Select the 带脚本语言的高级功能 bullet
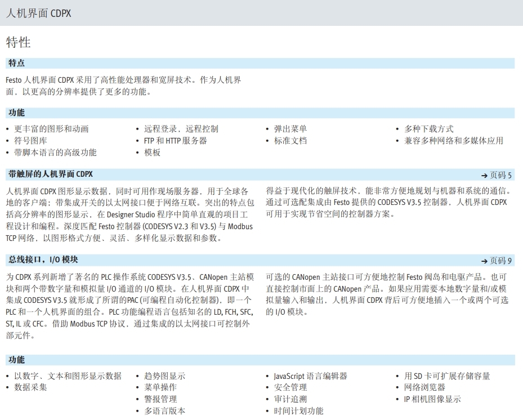 pos(55,153)
